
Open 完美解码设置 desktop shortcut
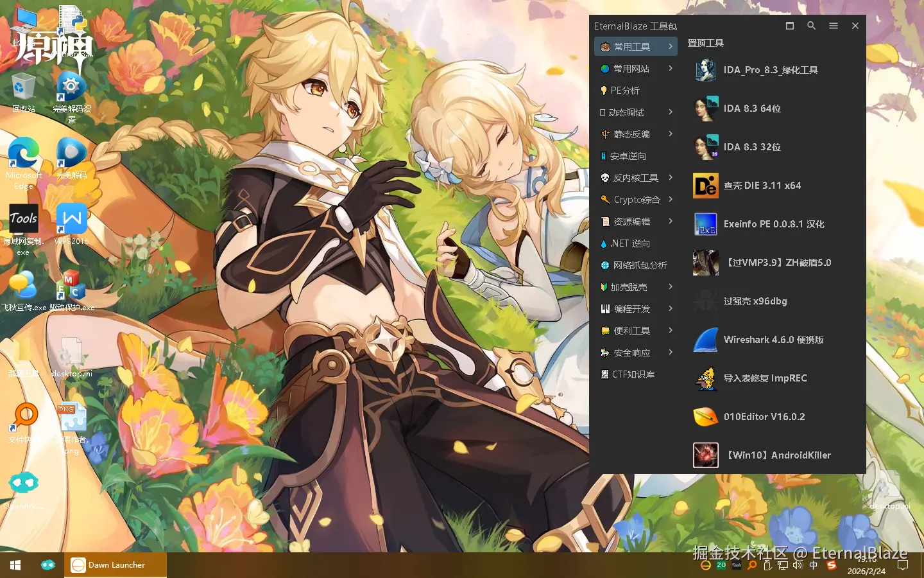72,96
